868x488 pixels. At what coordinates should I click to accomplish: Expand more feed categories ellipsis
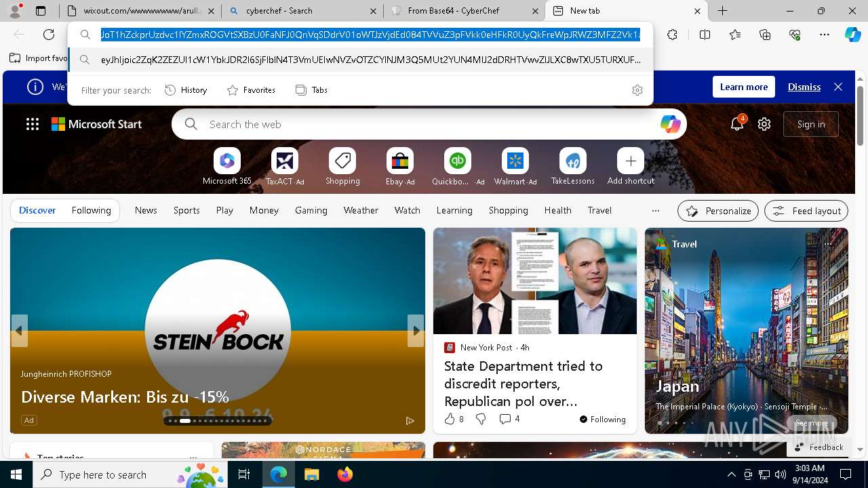(x=655, y=210)
